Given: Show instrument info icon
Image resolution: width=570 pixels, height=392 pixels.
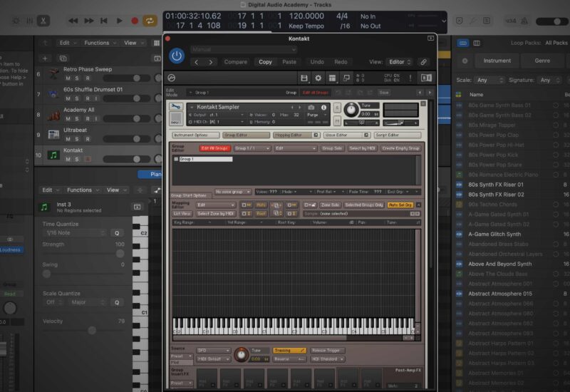Looking at the screenshot, I should (323, 108).
